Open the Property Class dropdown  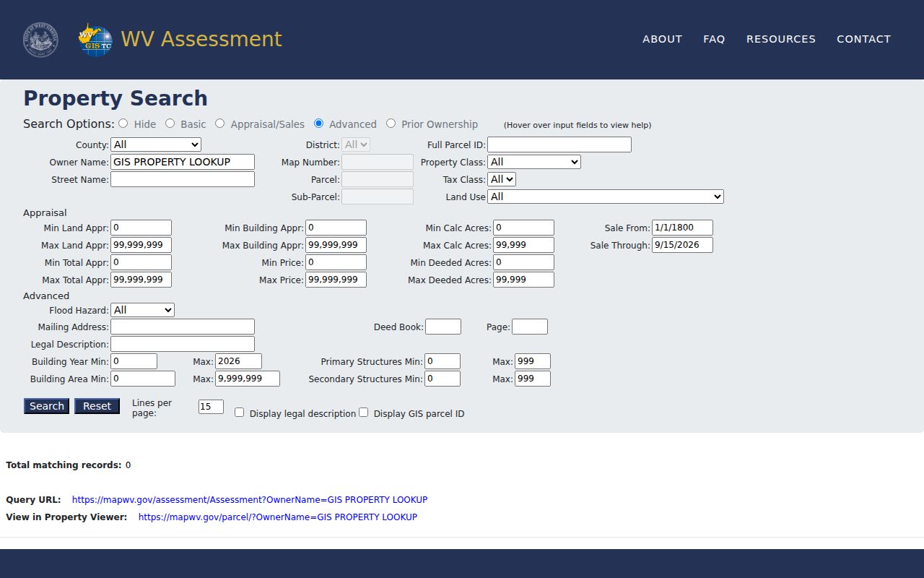tap(534, 162)
